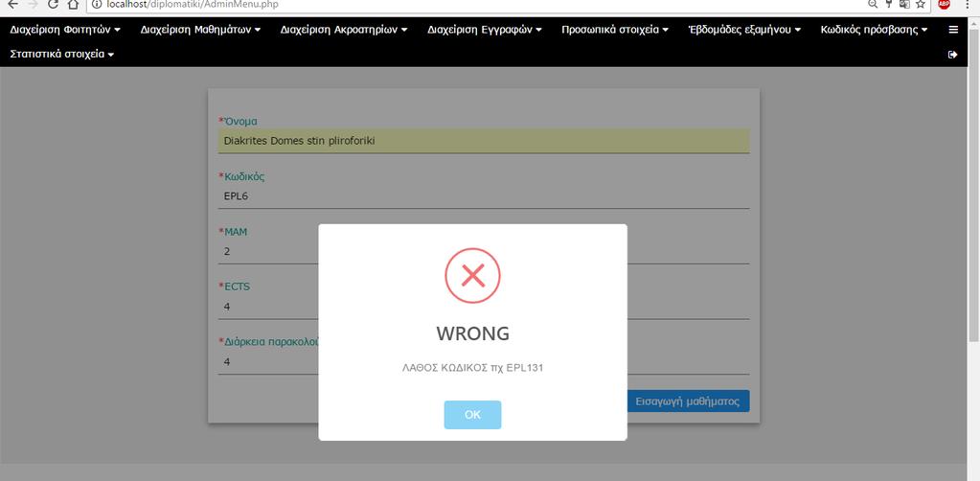980x481 pixels.
Task: Click the zoom magnifier icon in address bar
Action: click(x=873, y=4)
